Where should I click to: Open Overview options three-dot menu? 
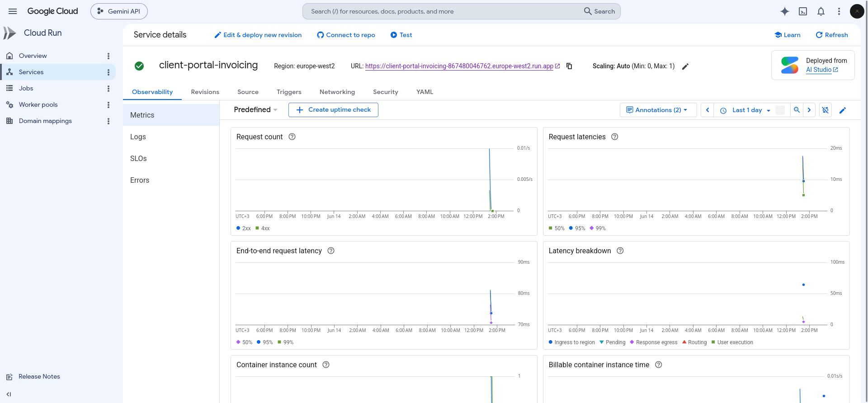tap(108, 56)
